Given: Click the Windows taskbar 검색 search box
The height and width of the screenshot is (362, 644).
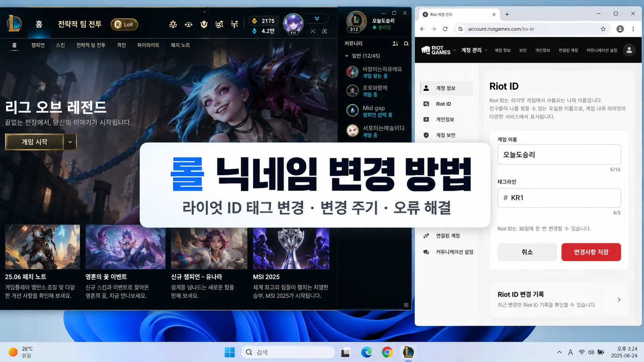Looking at the screenshot, I should pos(288,352).
